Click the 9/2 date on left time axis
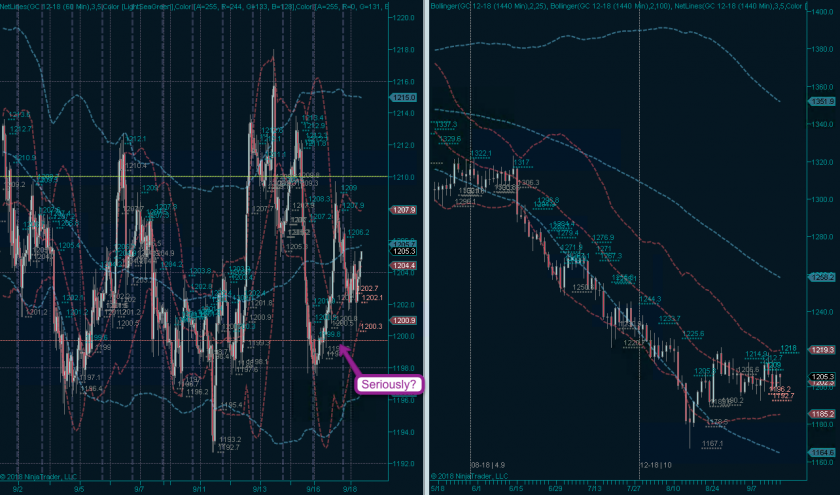This screenshot has height=495, width=840. [18, 489]
